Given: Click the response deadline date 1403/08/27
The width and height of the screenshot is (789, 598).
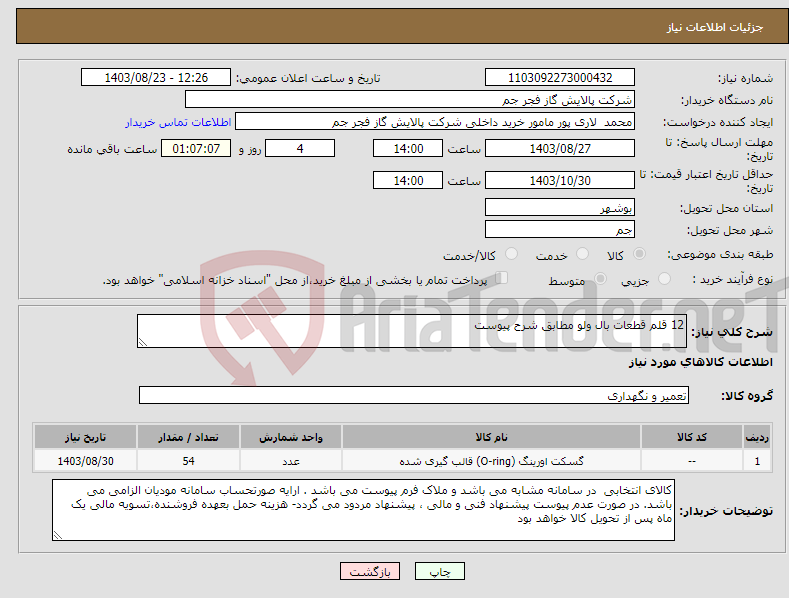Looking at the screenshot, I should pyautogui.click(x=560, y=148).
